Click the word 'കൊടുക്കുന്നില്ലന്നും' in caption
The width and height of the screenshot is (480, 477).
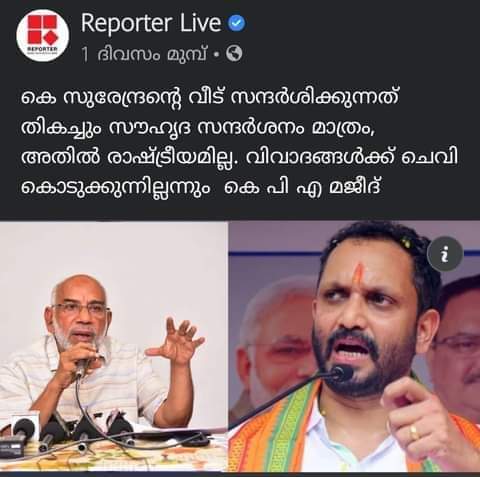(116, 189)
